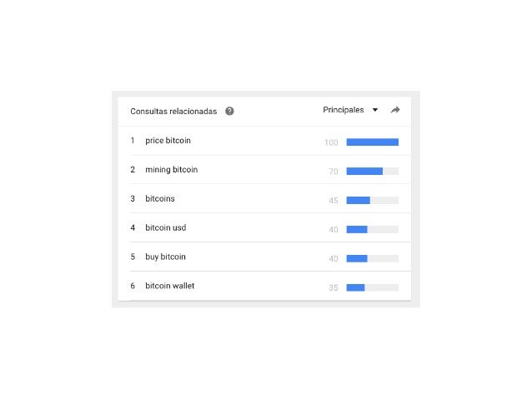Viewport: 532px width, 399px height.
Task: Open the 'buy bitcoin' query
Action: (165, 257)
